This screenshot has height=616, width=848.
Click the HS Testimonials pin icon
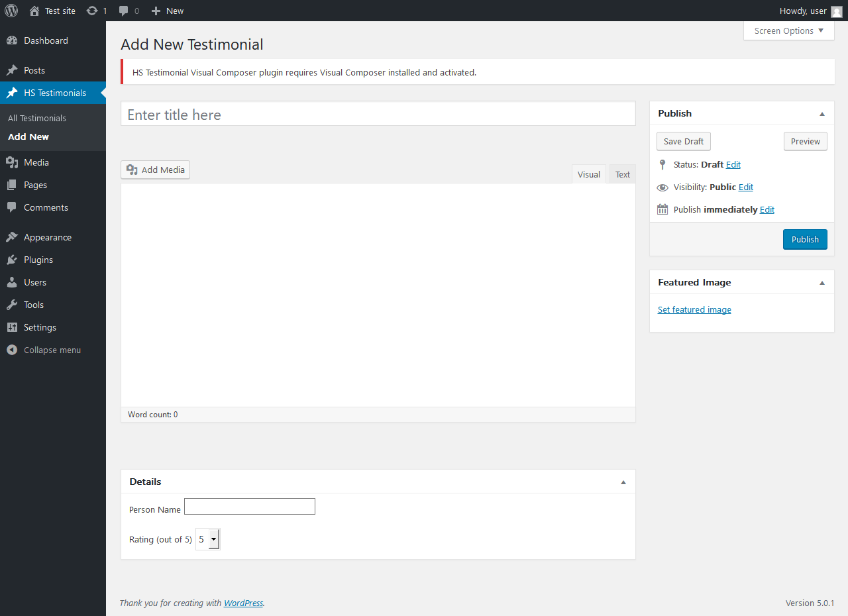[12, 93]
